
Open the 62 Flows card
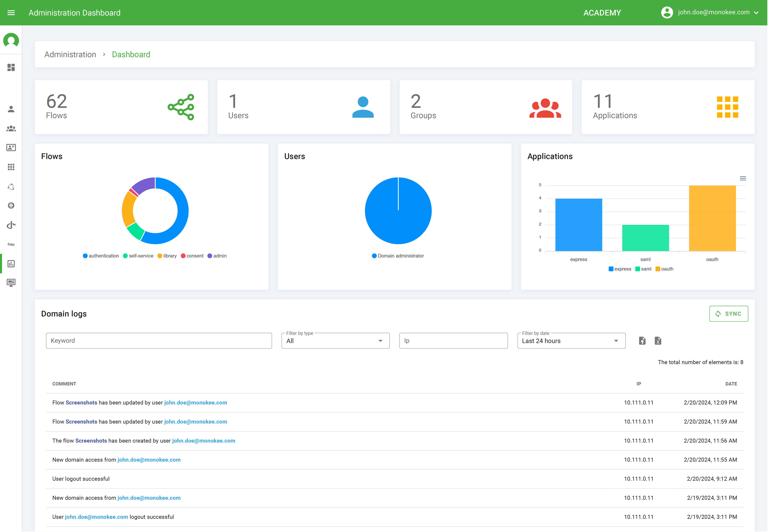pos(121,107)
